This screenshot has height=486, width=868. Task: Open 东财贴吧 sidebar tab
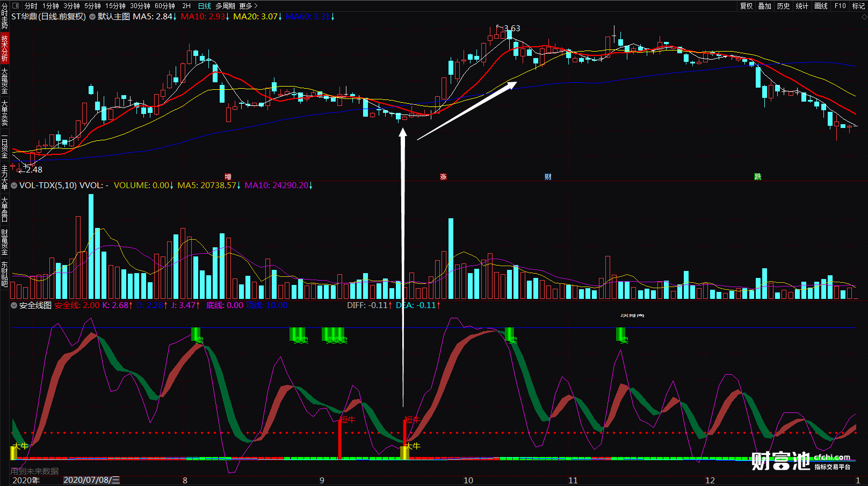[4, 274]
